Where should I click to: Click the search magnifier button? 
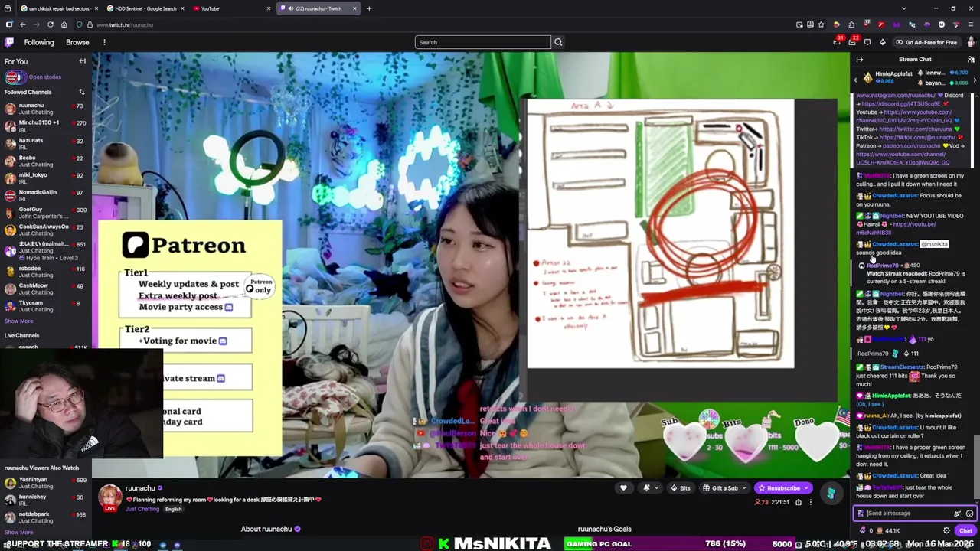click(558, 42)
